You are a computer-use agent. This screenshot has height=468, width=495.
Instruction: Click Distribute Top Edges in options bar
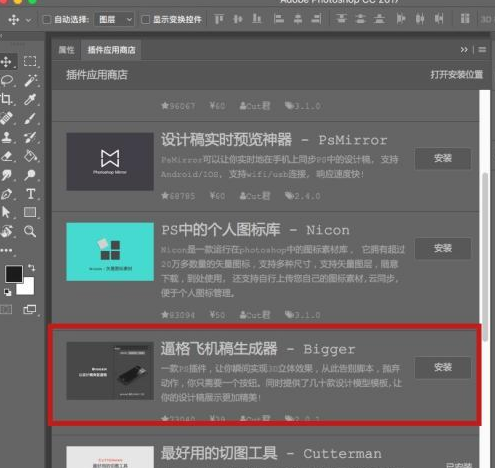coord(341,19)
